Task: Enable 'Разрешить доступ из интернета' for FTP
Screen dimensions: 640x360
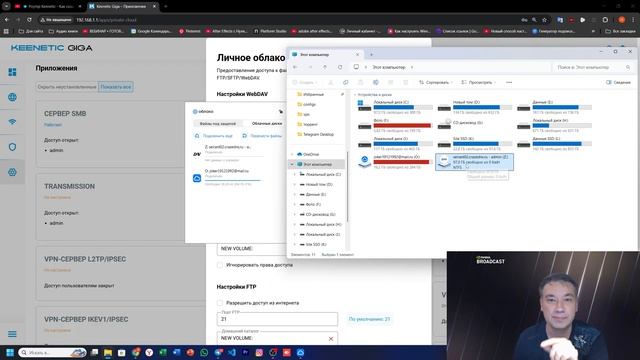Action: pos(220,303)
